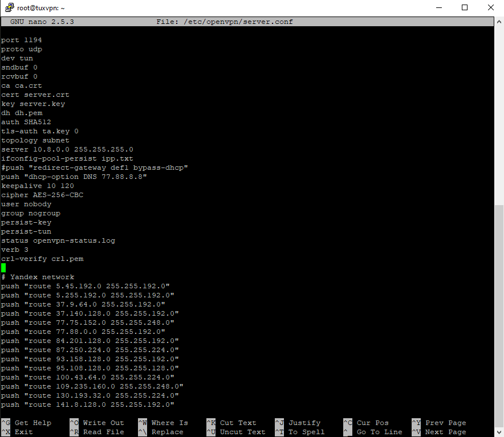Click the 'topology subnet' line
Viewport: 504px width, 437px height.
[x=35, y=140]
